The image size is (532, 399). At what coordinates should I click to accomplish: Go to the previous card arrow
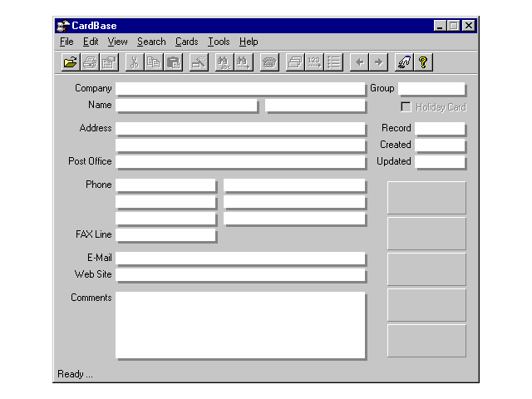point(359,62)
